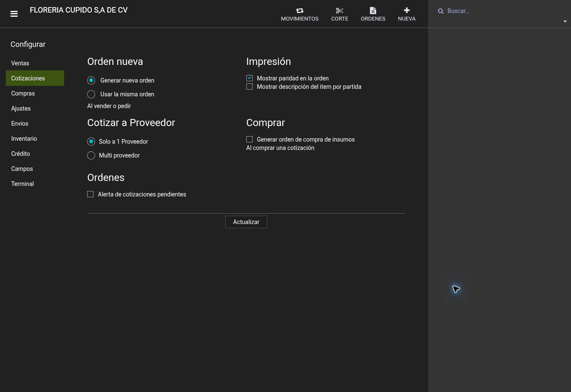Open Ajustes settings section
The width and height of the screenshot is (571, 392).
[x=35, y=108]
